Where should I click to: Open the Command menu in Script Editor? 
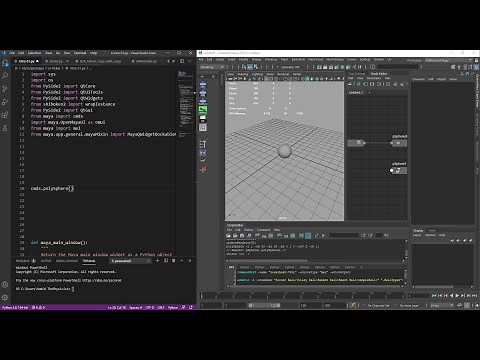263,230
